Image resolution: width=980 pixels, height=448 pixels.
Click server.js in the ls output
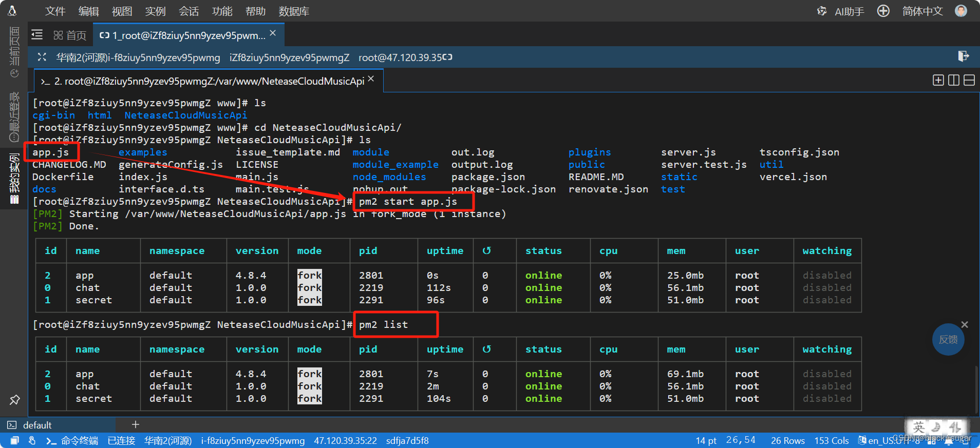[688, 152]
